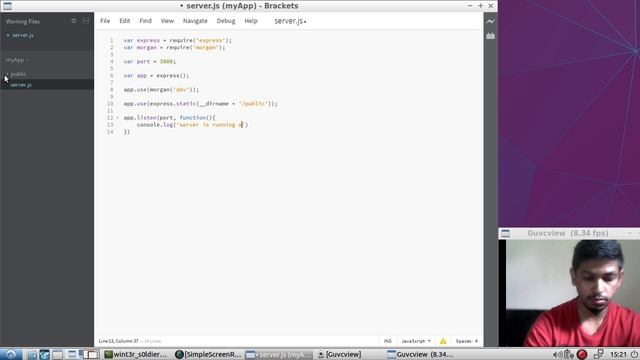Click the network connection tray icon

click(598, 354)
